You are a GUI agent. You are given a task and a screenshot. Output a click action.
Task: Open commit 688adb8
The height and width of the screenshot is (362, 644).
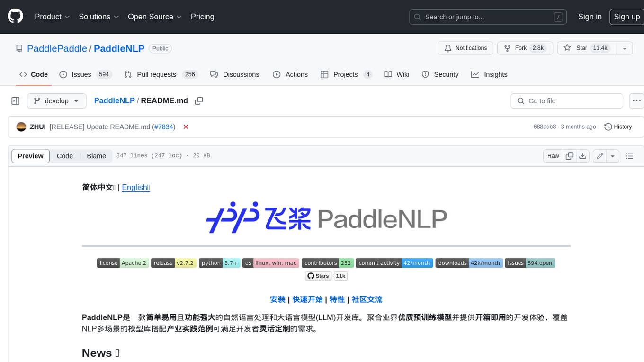545,127
